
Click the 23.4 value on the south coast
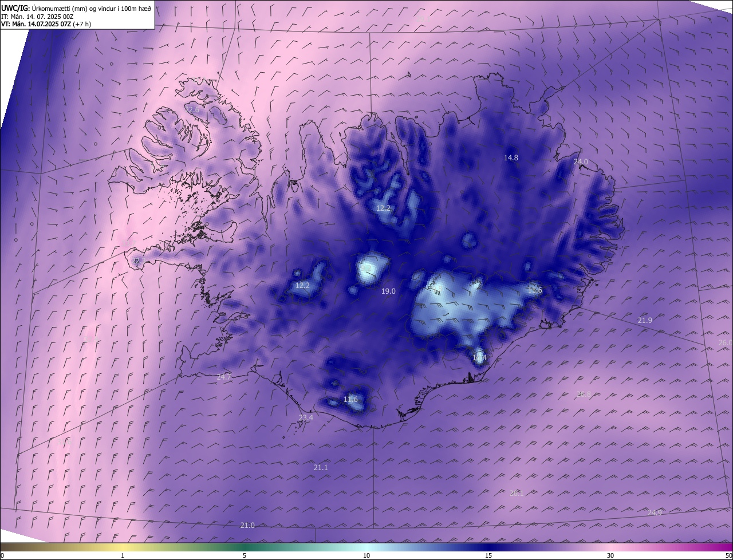click(306, 418)
